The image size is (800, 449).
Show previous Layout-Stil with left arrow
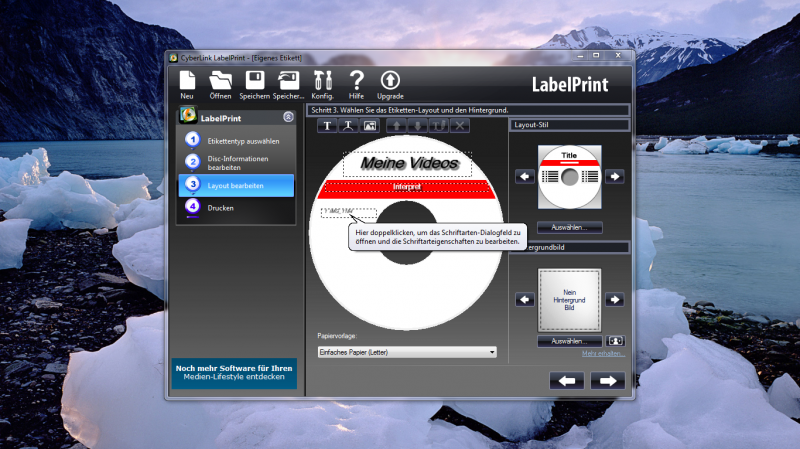pyautogui.click(x=524, y=177)
